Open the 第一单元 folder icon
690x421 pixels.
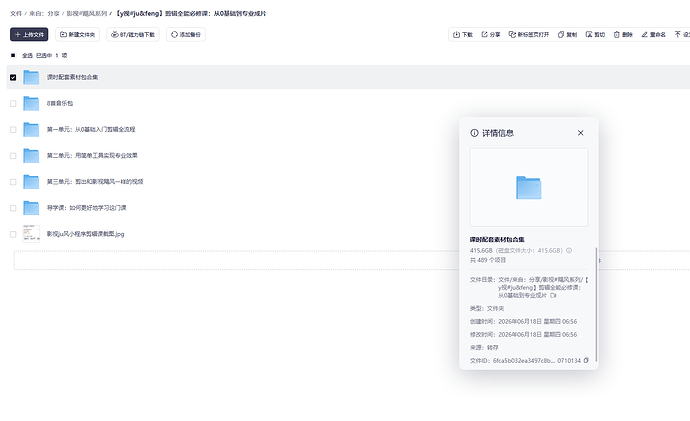coord(31,129)
